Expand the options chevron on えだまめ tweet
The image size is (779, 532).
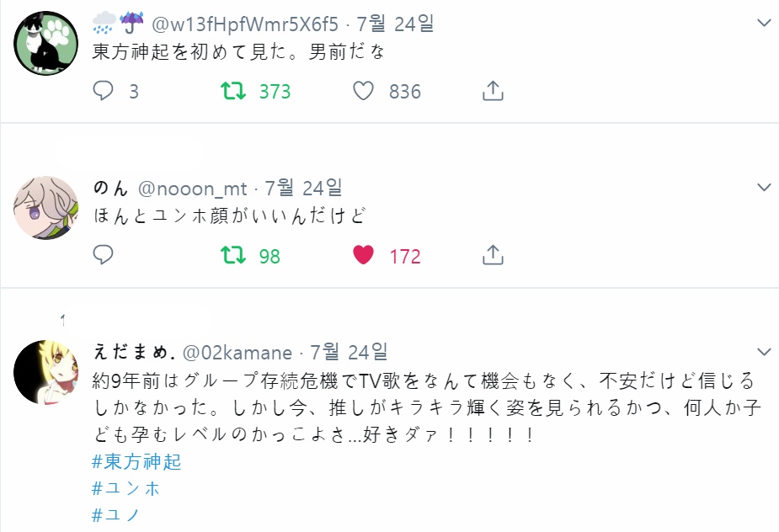coord(764,352)
